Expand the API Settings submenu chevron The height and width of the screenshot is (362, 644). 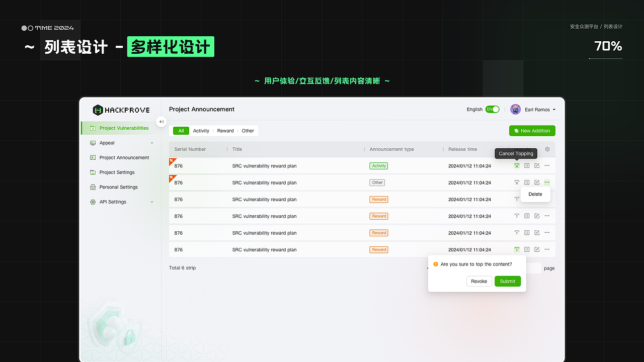pos(152,202)
